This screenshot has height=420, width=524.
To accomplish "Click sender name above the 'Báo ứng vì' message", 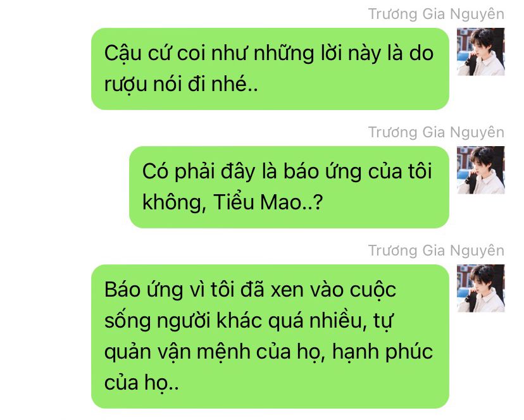I will (x=436, y=251).
